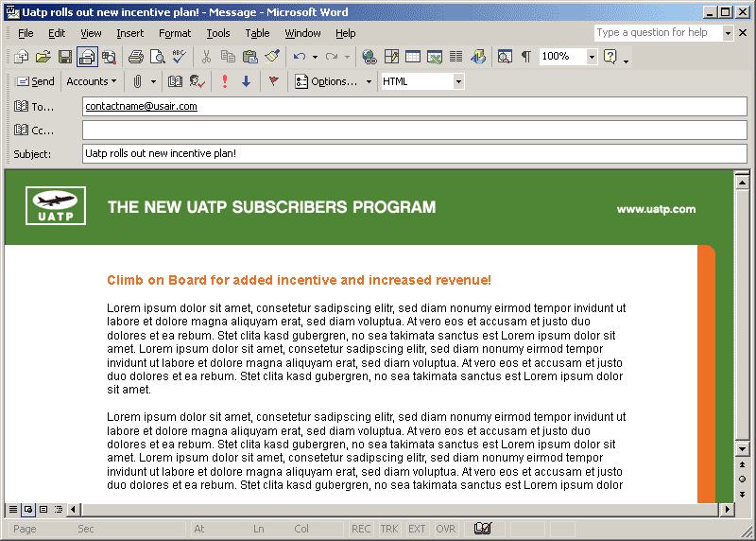Set message importance to High
This screenshot has width=756, height=541.
pos(225,81)
